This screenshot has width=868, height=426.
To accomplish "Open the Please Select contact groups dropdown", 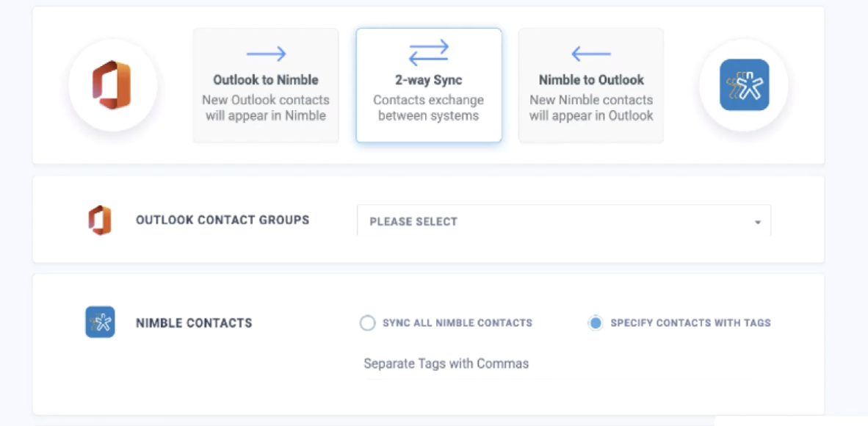I will click(x=563, y=221).
